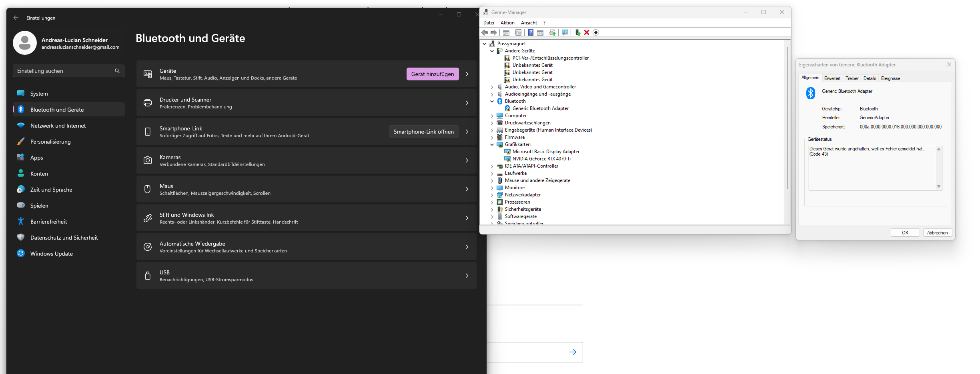Click scroll-up arrow in Gerätestatus box
Viewport: 980px width, 374px height.
pos(938,149)
